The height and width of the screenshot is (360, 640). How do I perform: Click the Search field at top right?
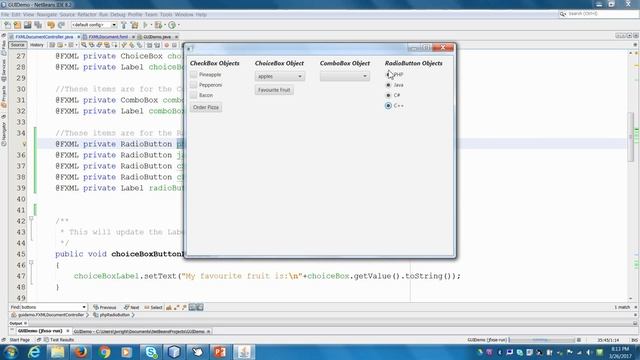(x=598, y=14)
